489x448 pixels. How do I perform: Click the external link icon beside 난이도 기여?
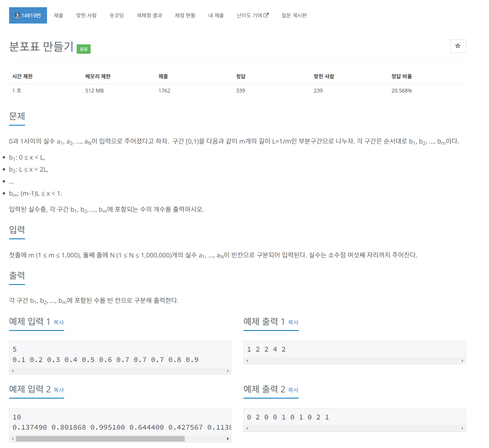266,15
